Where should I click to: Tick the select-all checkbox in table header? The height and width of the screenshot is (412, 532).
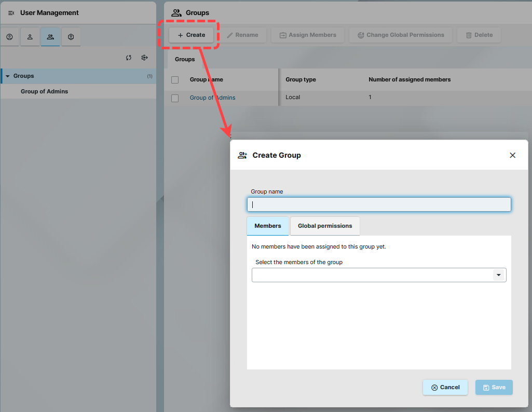click(x=175, y=80)
